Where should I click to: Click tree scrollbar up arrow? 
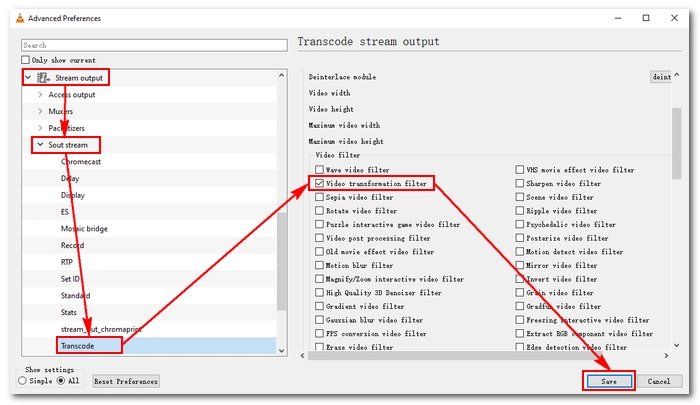click(x=281, y=75)
